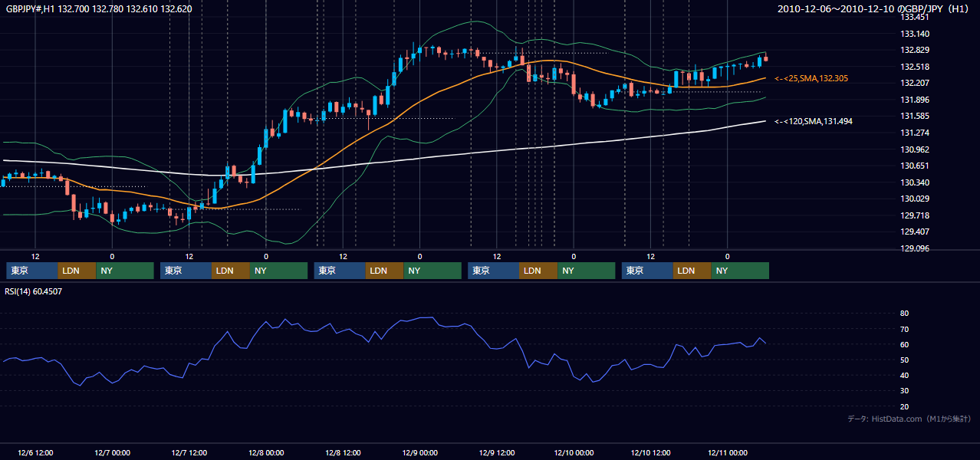Click price axis value 129.096
Screen dimensions: 980x460
(x=915, y=248)
